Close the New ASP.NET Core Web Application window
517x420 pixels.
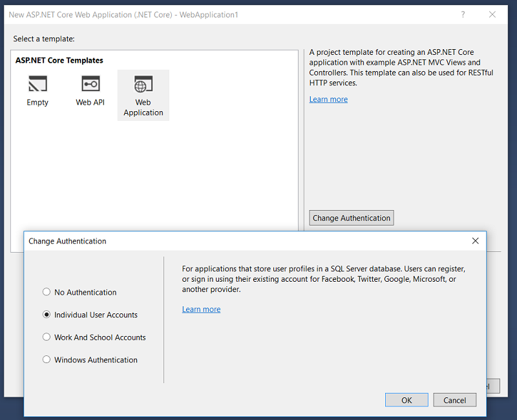click(x=492, y=14)
